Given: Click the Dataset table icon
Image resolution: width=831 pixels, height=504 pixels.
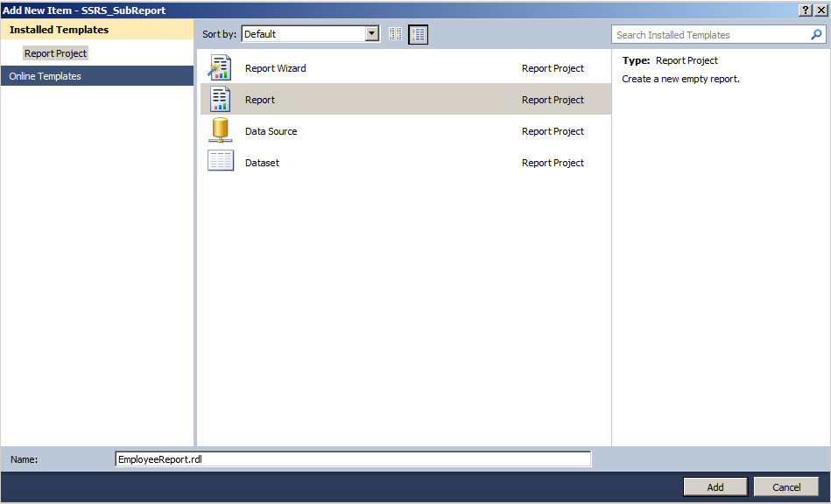Looking at the screenshot, I should point(221,161).
